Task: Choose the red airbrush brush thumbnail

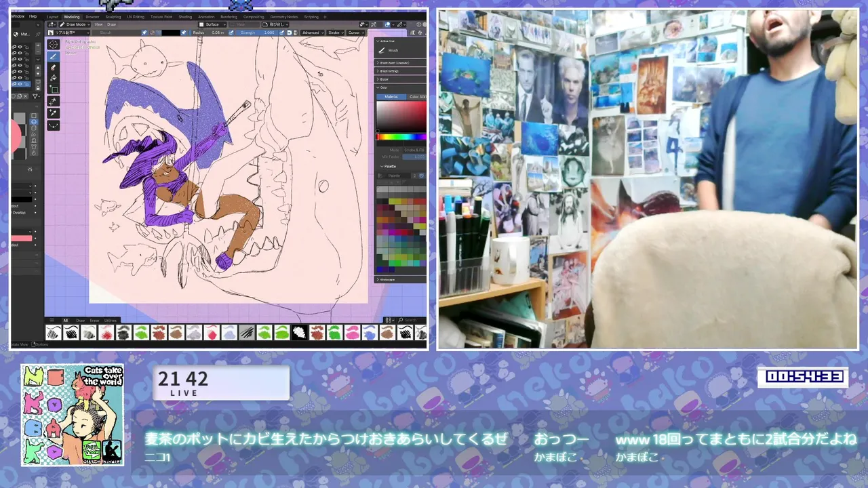Action: coord(106,332)
